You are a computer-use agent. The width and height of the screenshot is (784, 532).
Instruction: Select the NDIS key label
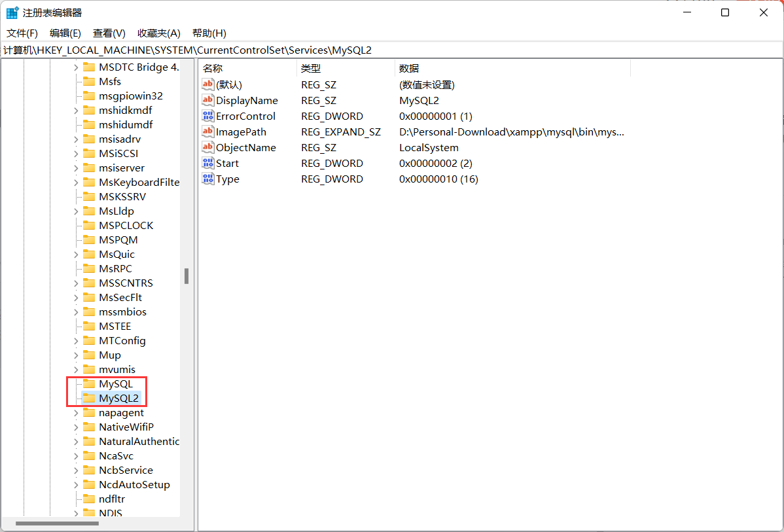[111, 513]
